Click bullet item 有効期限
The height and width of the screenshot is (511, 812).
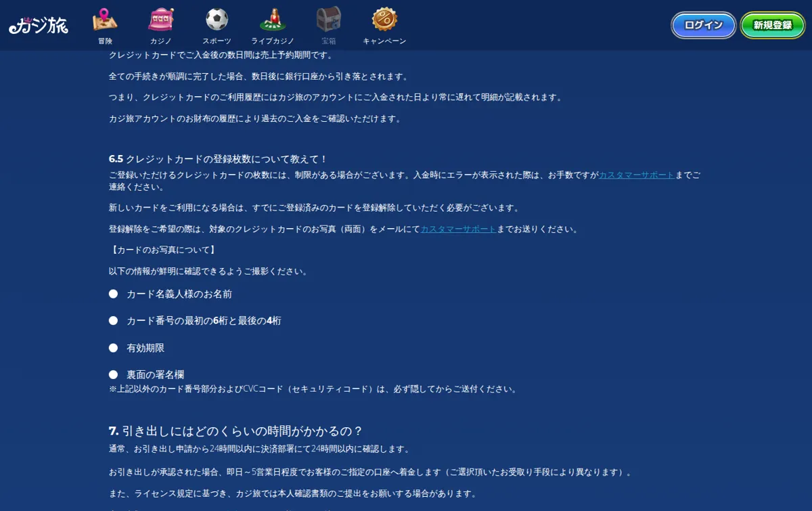(x=145, y=348)
